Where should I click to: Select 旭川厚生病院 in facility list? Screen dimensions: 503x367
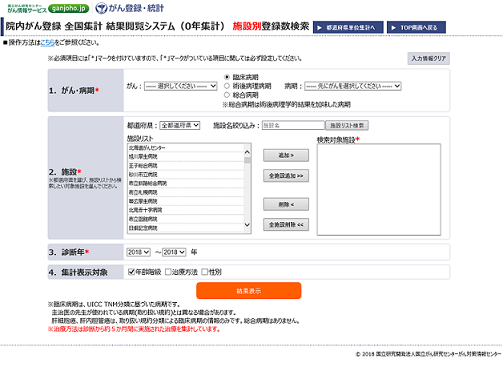click(186, 157)
